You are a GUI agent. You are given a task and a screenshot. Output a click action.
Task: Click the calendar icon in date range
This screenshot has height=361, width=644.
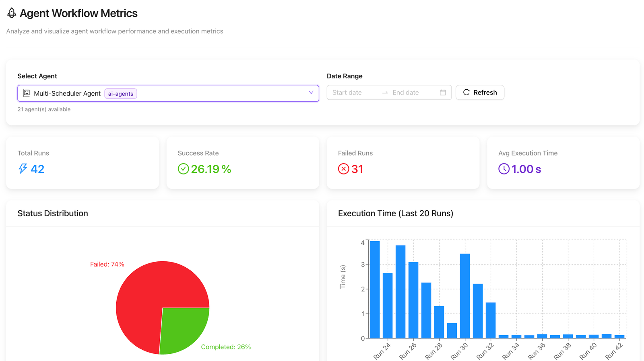[443, 92]
